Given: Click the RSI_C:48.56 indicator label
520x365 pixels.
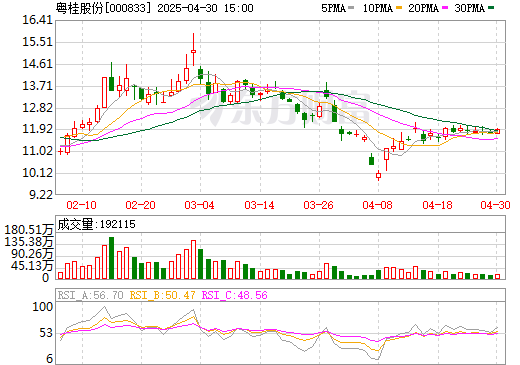Looking at the screenshot, I should tap(235, 295).
